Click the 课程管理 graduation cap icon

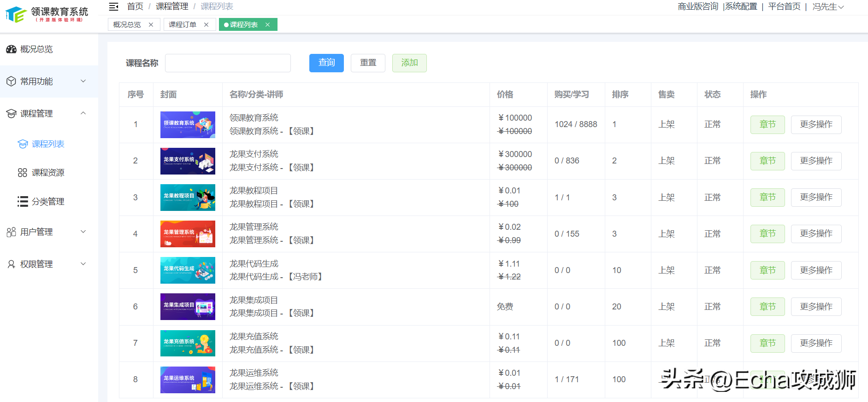11,114
